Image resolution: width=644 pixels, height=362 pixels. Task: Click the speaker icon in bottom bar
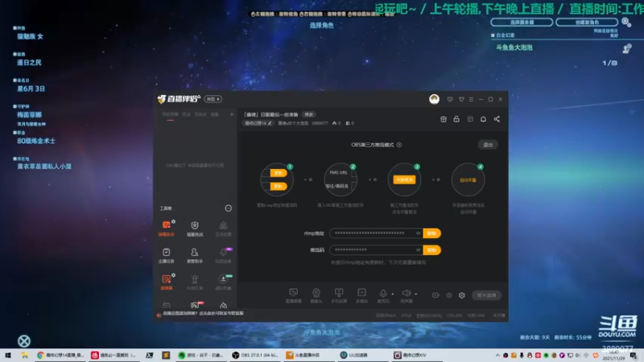407,293
